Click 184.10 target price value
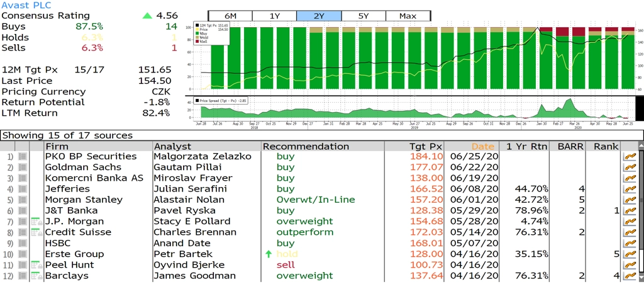Screen dimensions: 644x284 click(x=427, y=157)
